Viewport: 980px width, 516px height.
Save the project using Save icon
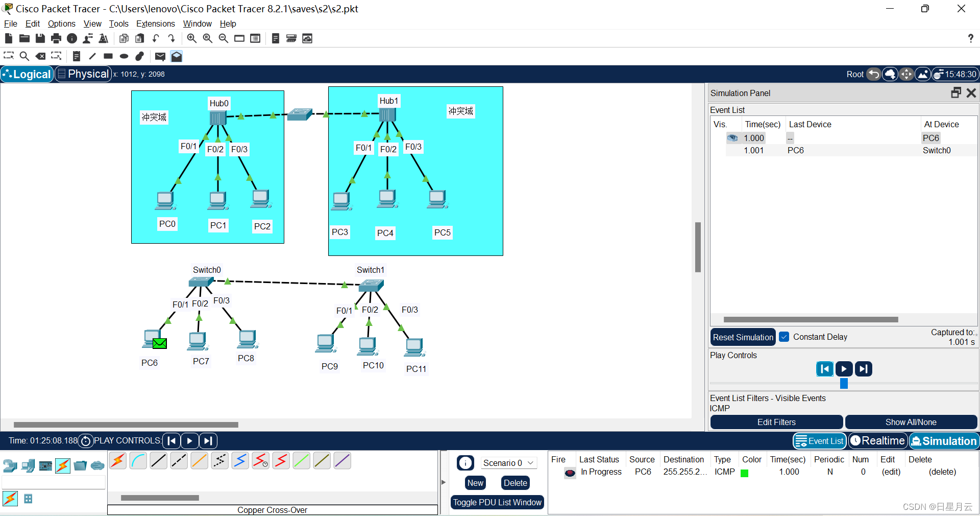click(40, 38)
